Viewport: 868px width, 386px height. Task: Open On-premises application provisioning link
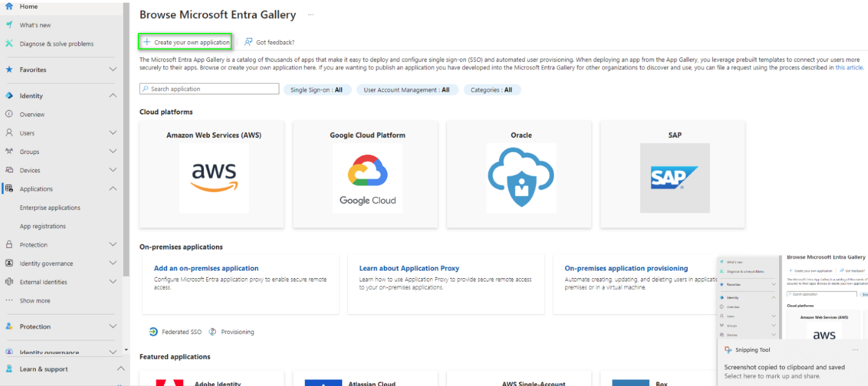626,268
